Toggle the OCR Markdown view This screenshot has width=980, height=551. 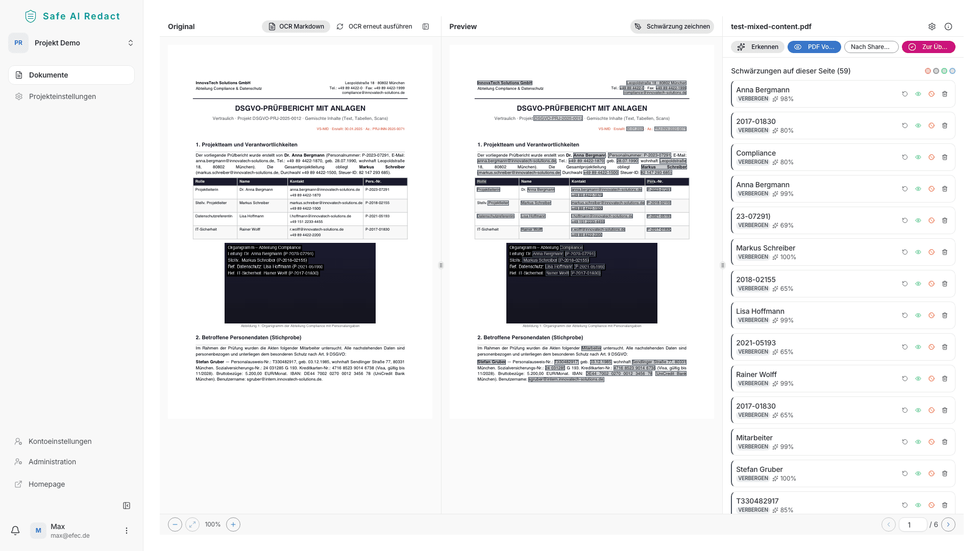tap(296, 27)
